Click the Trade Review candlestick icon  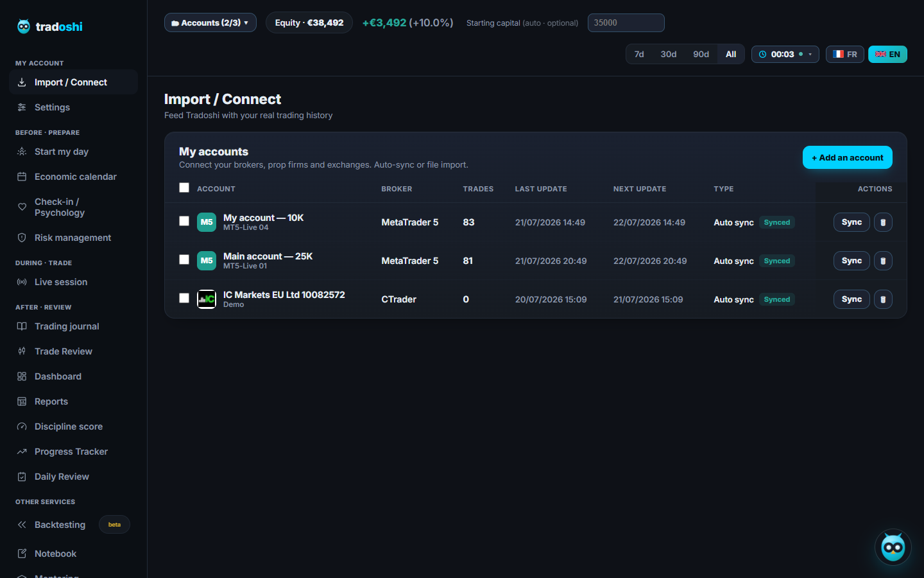(22, 351)
